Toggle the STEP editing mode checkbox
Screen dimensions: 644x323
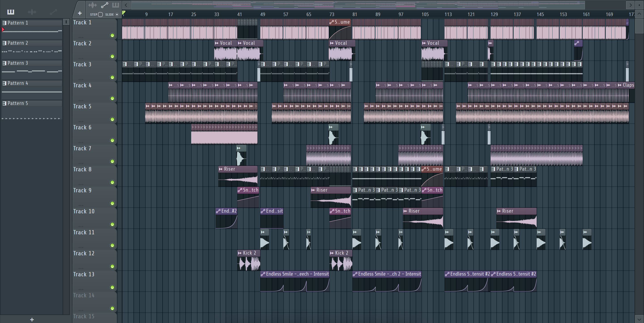100,15
